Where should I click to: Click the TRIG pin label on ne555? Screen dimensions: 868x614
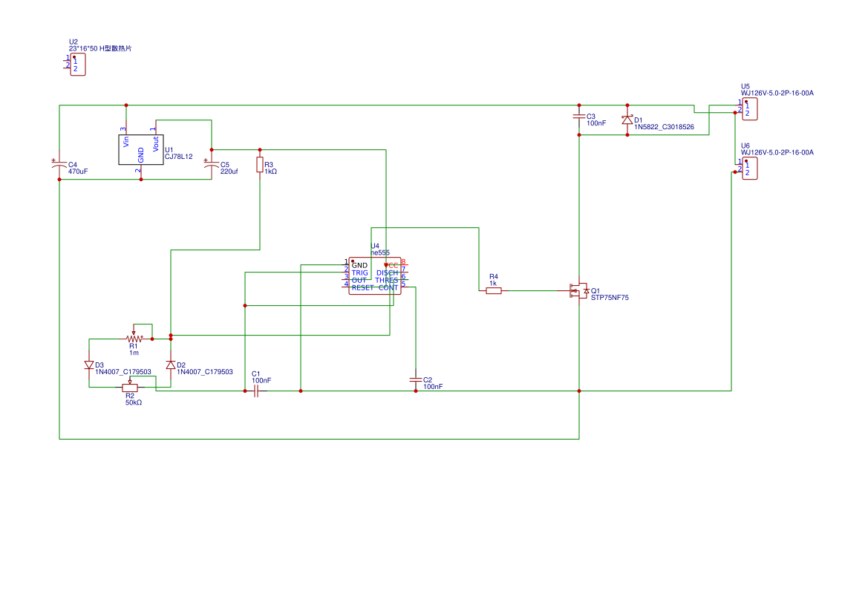[360, 273]
